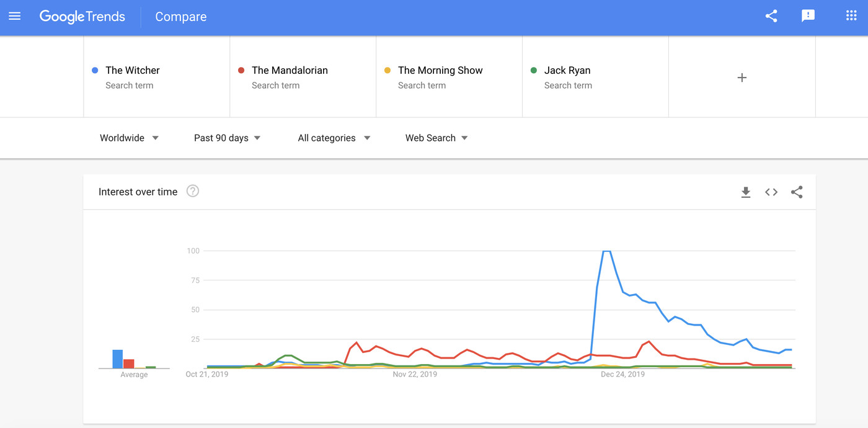Image resolution: width=868 pixels, height=428 pixels.
Task: Open the Google apps grid
Action: click(x=851, y=16)
